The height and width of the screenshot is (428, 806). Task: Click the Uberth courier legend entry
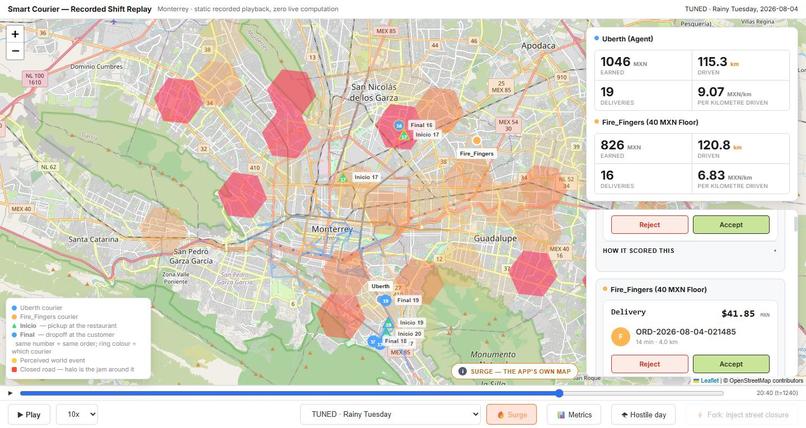click(x=36, y=308)
